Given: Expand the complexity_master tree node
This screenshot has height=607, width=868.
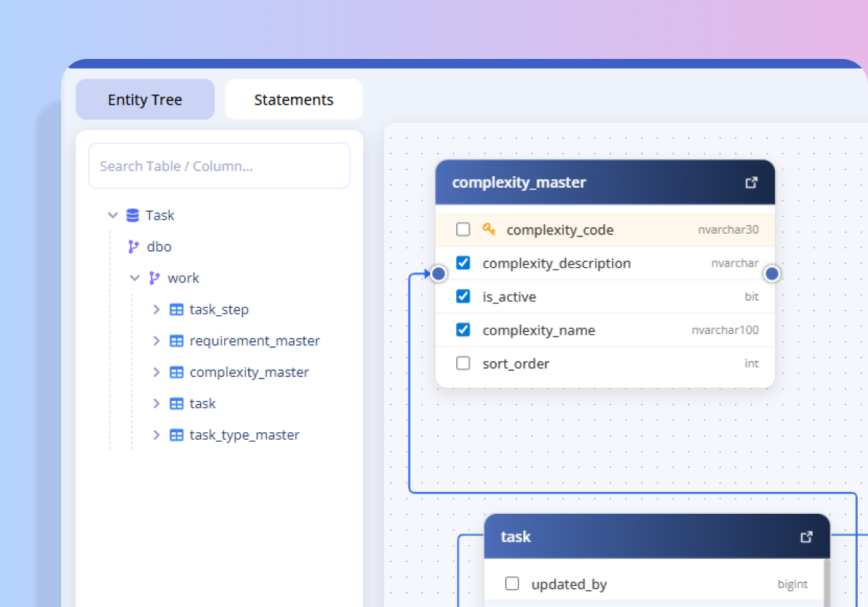Looking at the screenshot, I should (x=156, y=372).
